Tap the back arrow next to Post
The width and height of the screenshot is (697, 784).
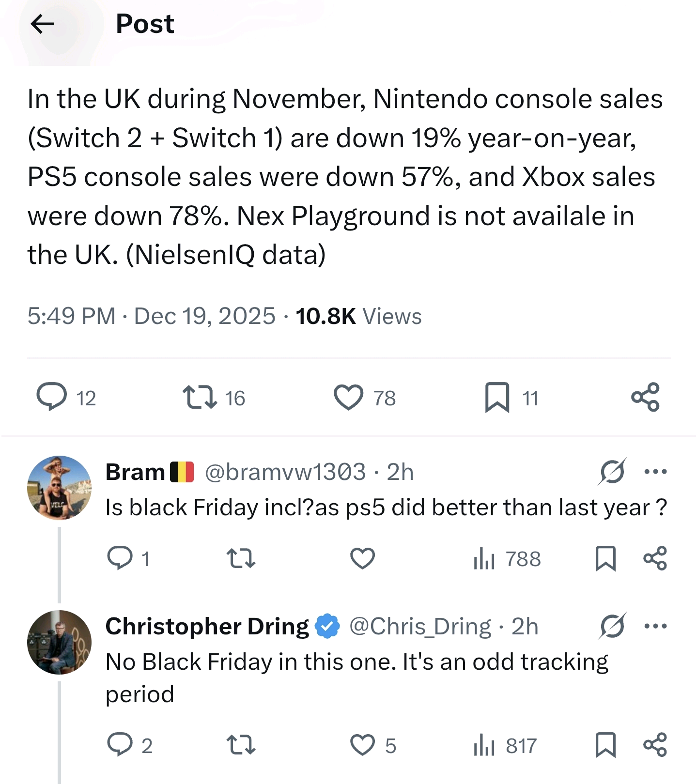tap(42, 24)
